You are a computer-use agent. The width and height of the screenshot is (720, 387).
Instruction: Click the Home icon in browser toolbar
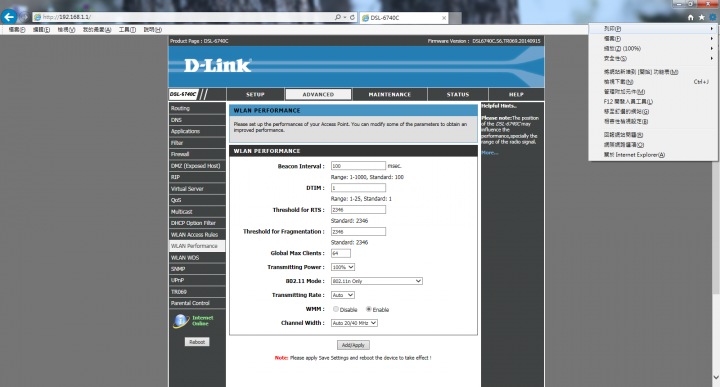coord(691,17)
